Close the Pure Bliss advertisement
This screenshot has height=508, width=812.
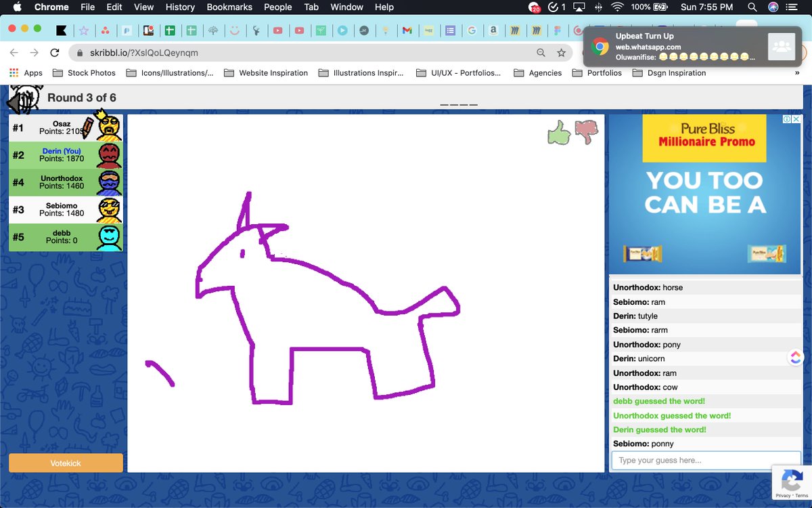click(x=796, y=119)
